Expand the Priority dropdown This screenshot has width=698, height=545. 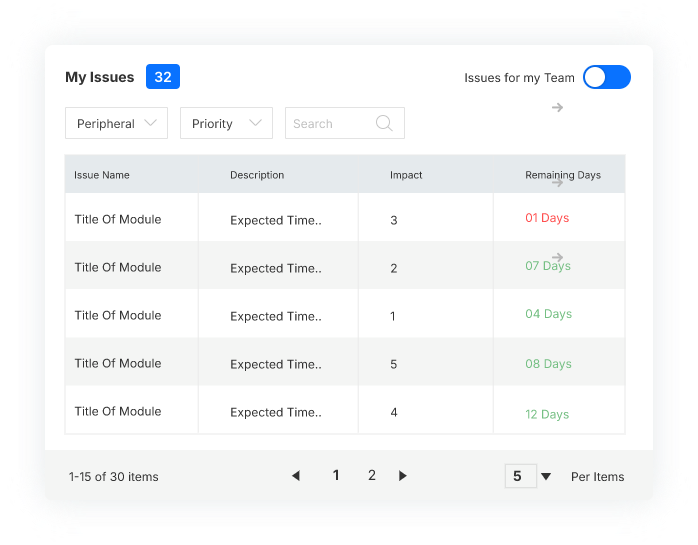click(x=226, y=123)
